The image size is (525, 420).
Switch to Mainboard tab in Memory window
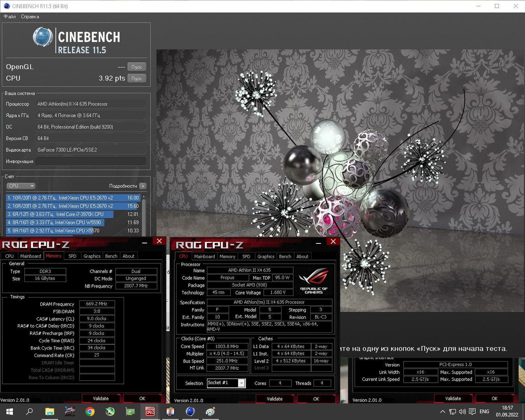[x=30, y=256]
